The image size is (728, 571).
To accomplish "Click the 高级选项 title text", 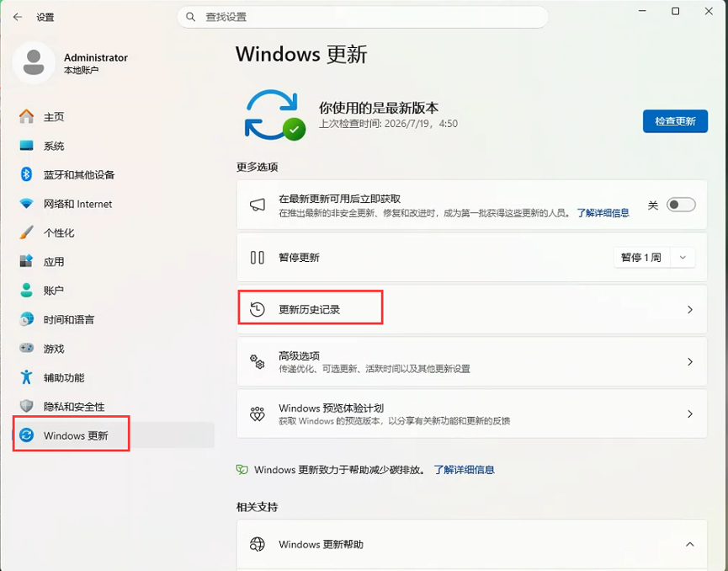I will (299, 356).
